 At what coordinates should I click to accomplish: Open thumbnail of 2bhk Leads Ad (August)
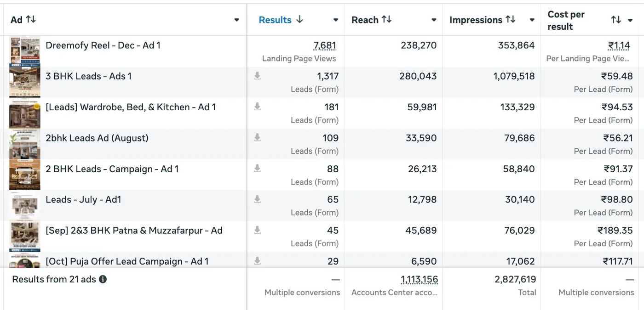25,144
